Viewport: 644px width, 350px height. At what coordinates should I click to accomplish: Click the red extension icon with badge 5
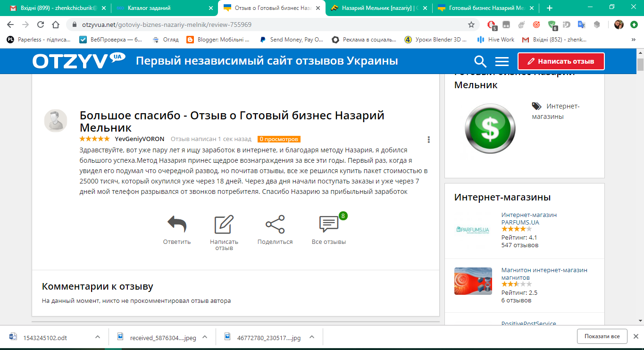(x=492, y=25)
